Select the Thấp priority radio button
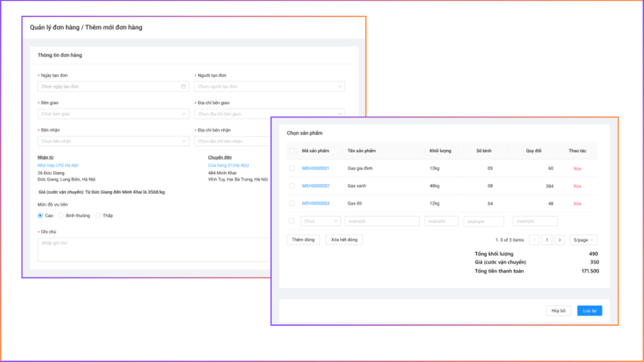This screenshot has width=644, height=362. pyautogui.click(x=98, y=215)
